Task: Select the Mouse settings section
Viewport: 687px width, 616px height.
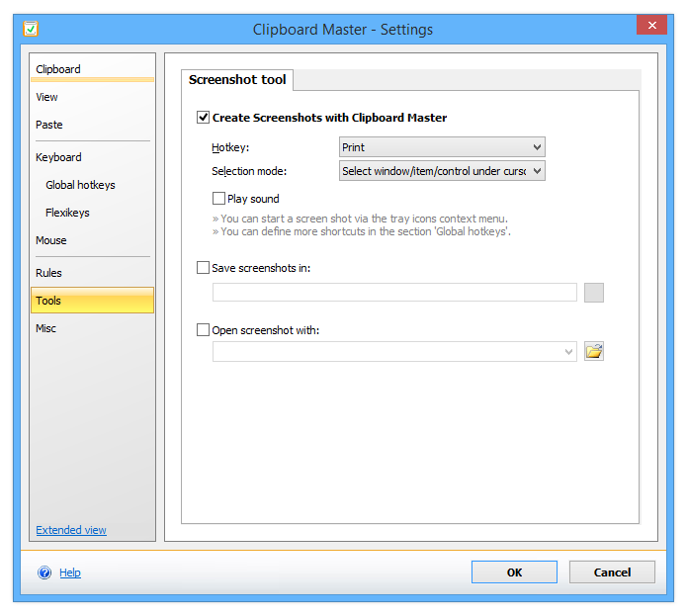Action: [93, 240]
